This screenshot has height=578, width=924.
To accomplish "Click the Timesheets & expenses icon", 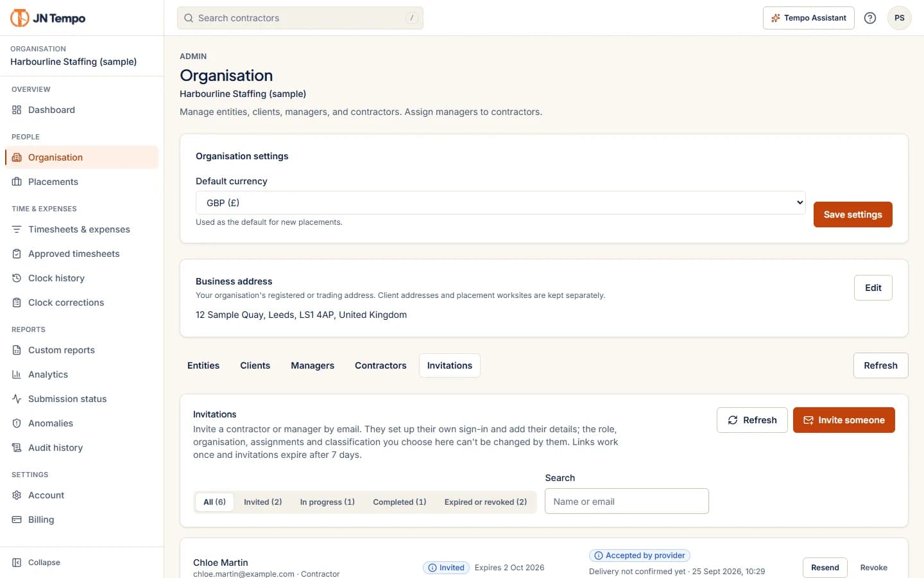I will click(x=17, y=229).
